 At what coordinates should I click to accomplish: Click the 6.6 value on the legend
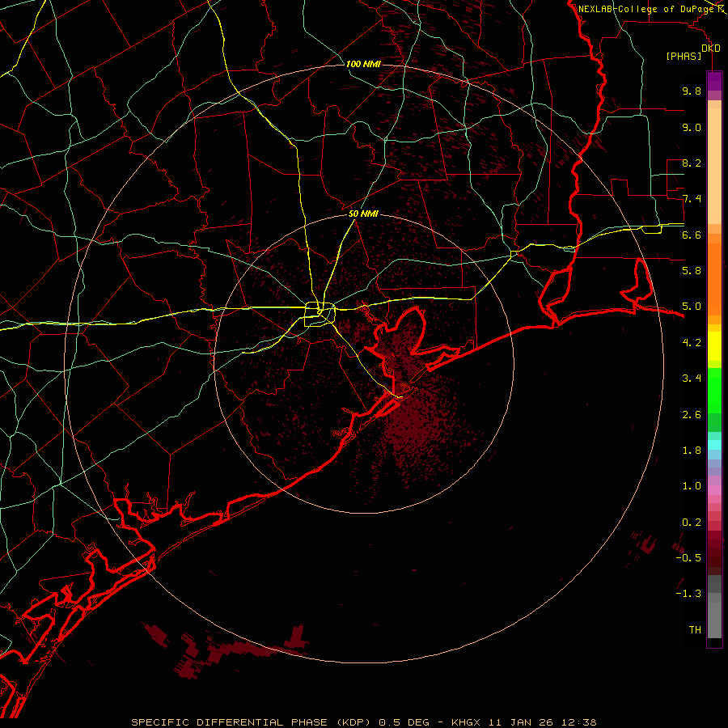tap(692, 235)
